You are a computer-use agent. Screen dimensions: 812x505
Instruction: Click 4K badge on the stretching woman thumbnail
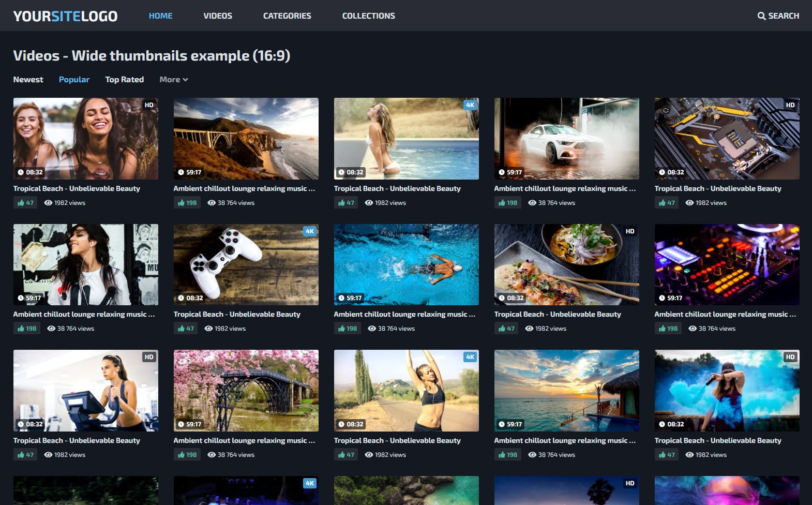(x=470, y=357)
